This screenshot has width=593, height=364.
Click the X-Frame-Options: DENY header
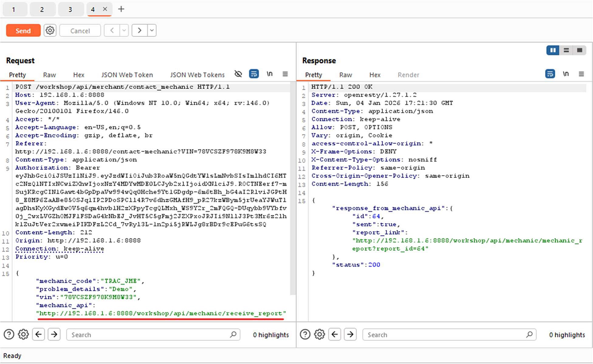pos(354,152)
